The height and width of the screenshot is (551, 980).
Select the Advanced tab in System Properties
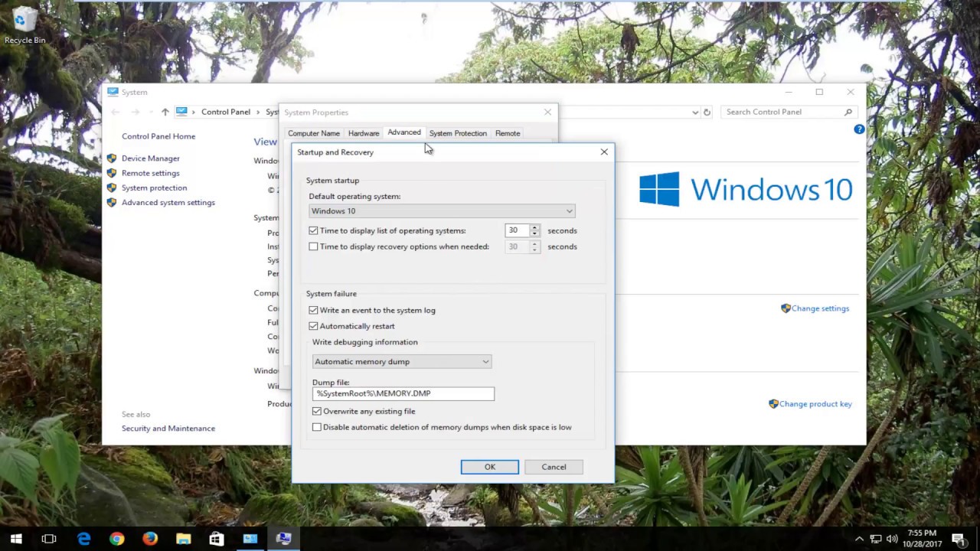pos(404,132)
